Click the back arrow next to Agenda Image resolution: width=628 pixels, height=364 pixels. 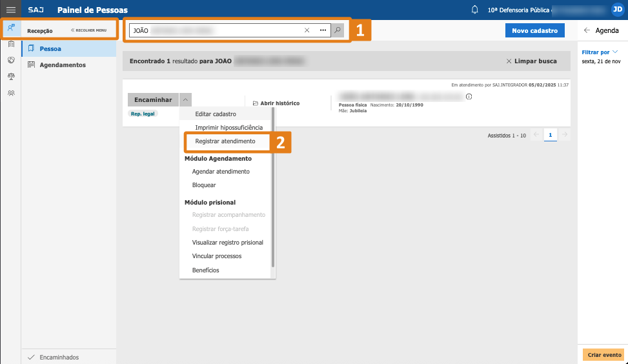587,30
